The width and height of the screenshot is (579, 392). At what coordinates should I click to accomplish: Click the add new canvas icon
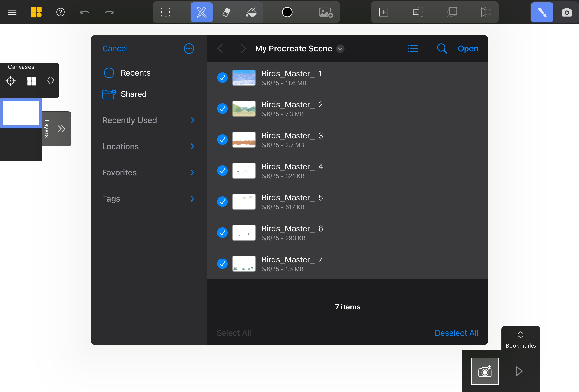click(x=384, y=12)
